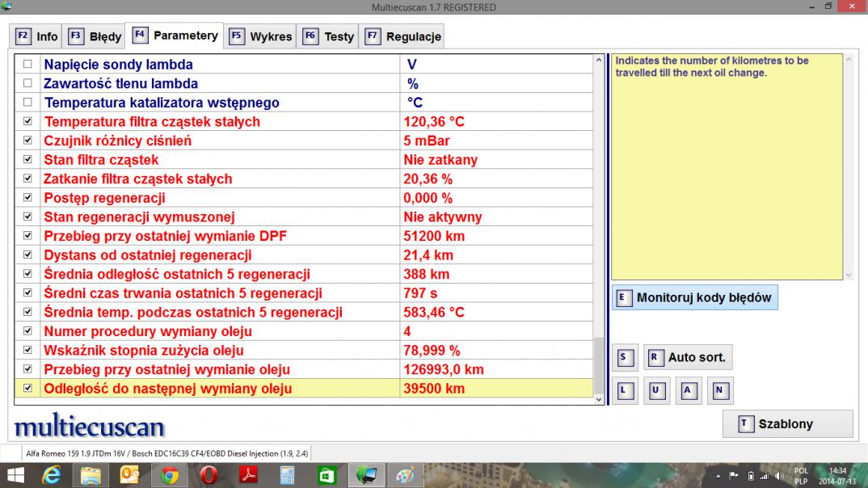Switch to the Błędy tab

click(x=95, y=36)
